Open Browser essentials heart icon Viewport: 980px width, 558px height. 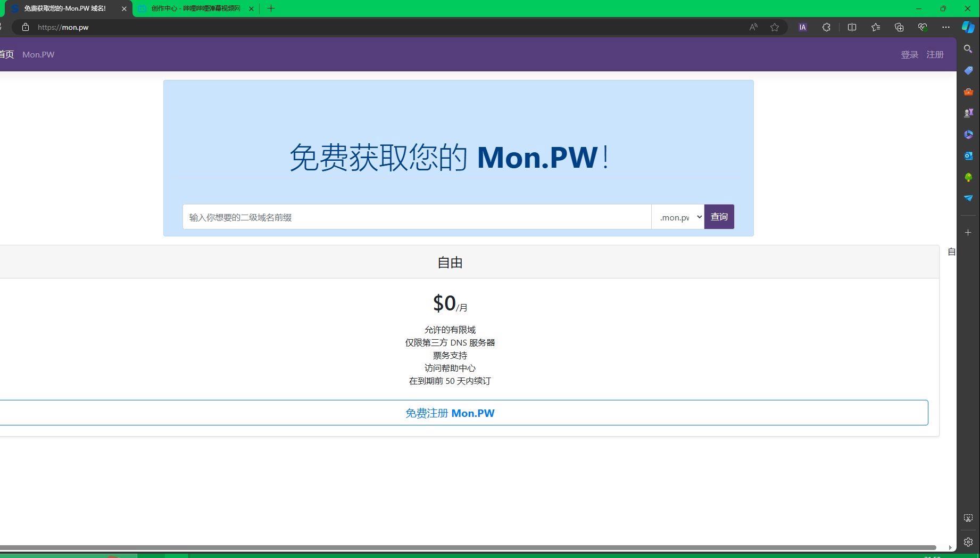(x=923, y=27)
